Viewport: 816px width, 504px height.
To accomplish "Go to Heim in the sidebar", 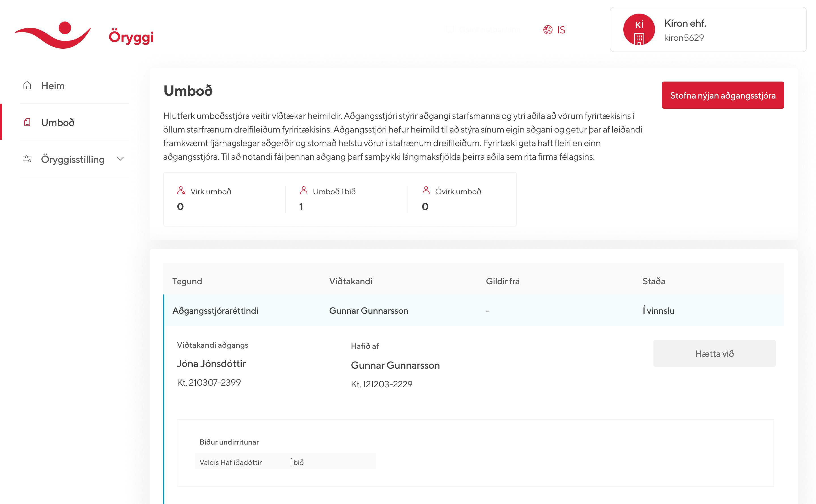I will coord(53,86).
